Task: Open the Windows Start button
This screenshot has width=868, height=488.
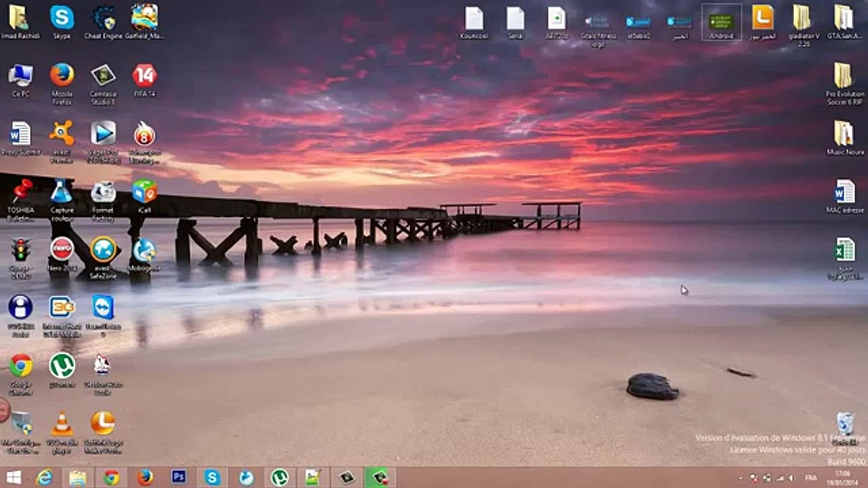Action: 13,478
